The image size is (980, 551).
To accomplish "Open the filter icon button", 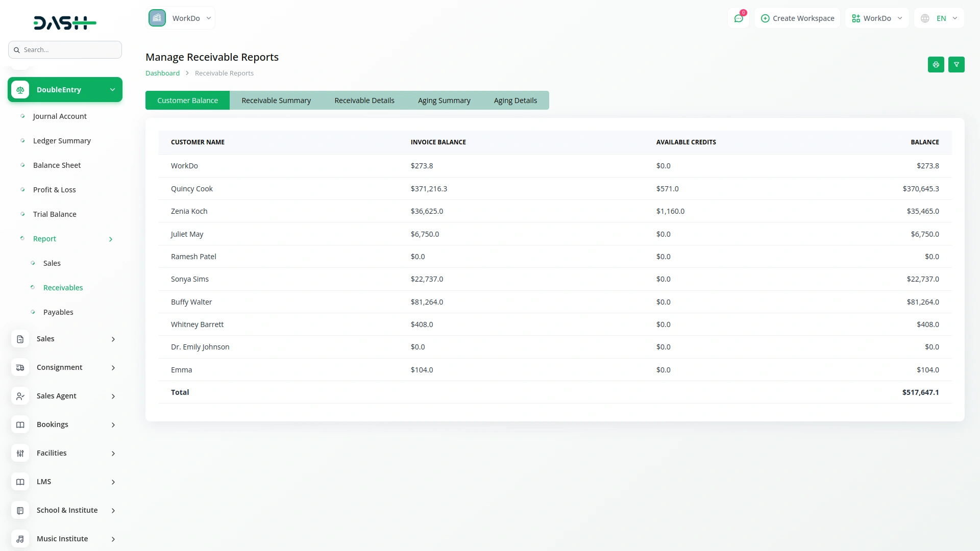I will 956,65.
